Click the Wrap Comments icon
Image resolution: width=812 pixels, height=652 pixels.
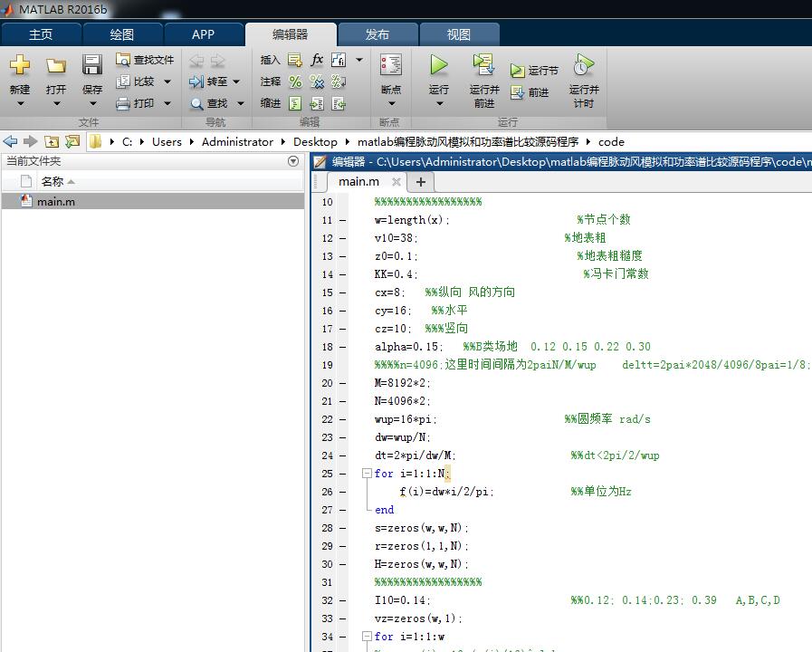339,81
